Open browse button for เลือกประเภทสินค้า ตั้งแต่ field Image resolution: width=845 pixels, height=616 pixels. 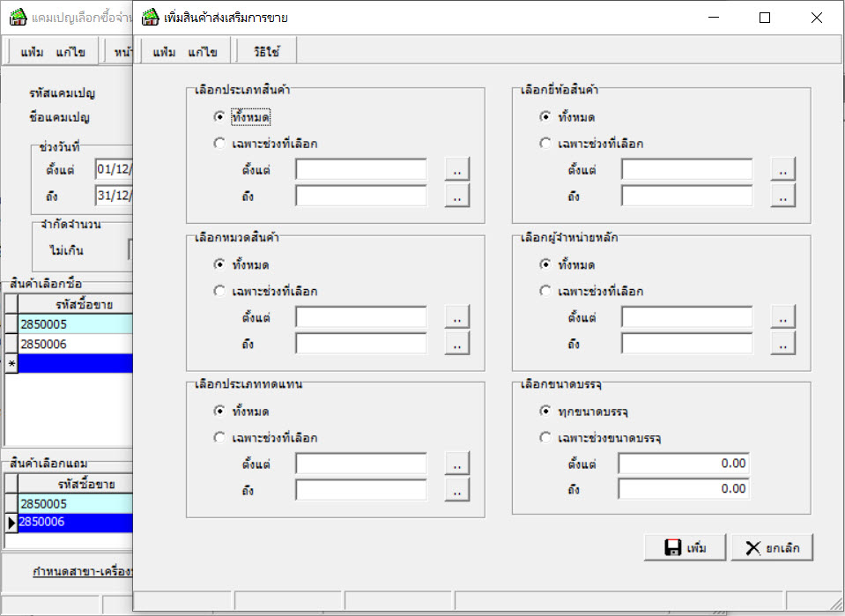pyautogui.click(x=456, y=169)
